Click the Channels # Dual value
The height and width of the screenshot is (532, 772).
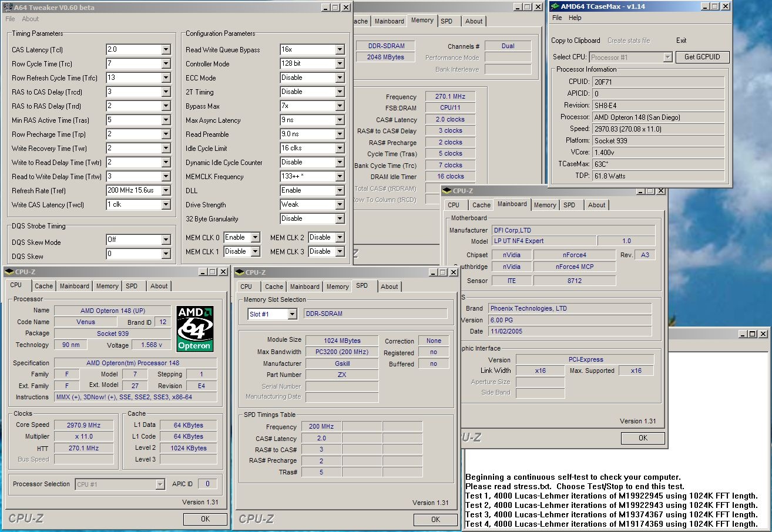point(508,46)
